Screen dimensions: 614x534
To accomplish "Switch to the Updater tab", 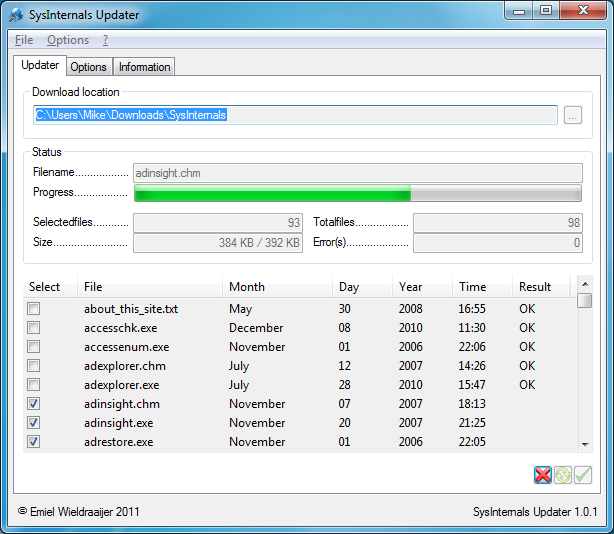I will pos(40,65).
